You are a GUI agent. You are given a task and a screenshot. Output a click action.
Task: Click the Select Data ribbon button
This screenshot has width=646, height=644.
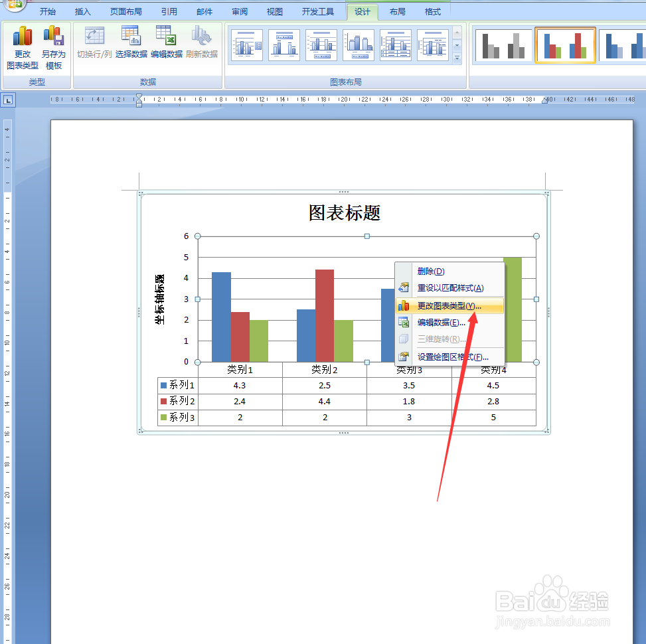(x=131, y=42)
